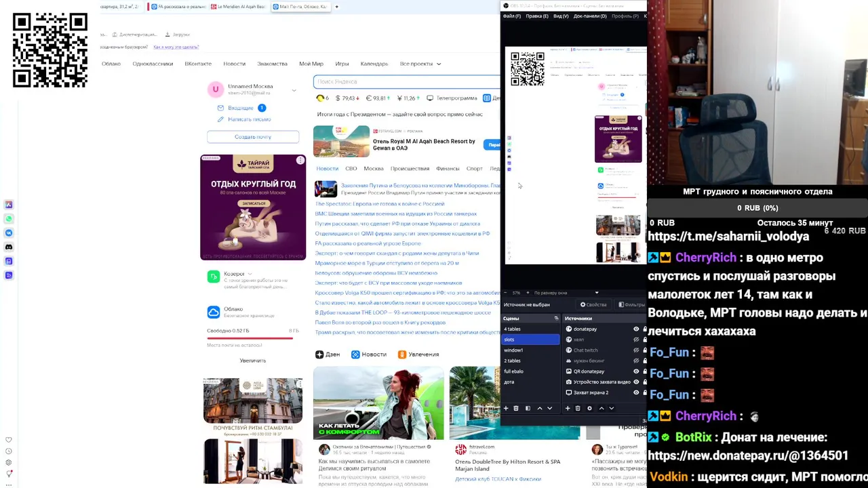Click the cloud storage usage progress bar
The image size is (868, 488).
253,338
